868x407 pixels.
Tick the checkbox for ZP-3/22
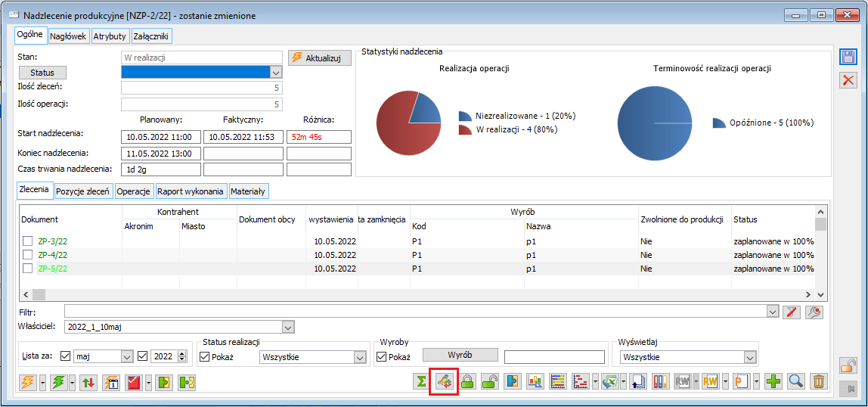tap(28, 241)
